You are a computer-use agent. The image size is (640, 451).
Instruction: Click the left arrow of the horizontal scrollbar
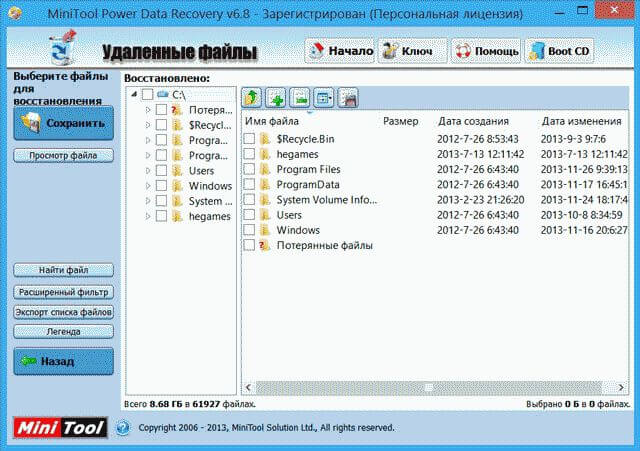point(248,387)
